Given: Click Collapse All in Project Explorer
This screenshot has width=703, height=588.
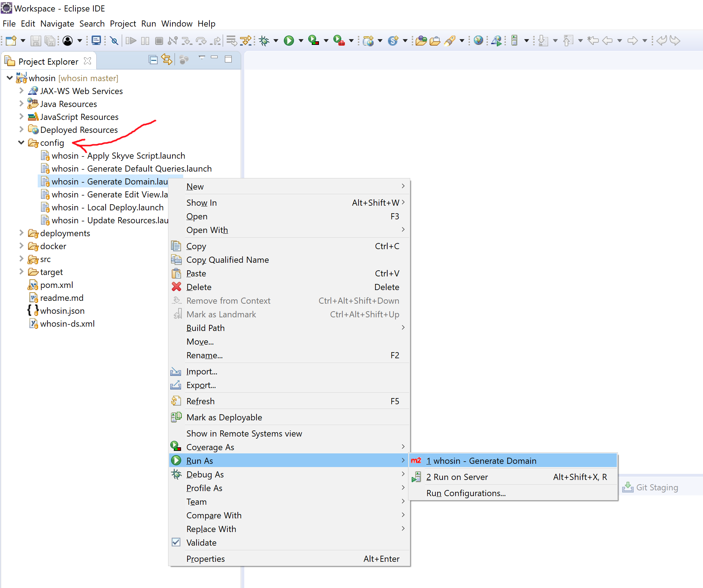Looking at the screenshot, I should tap(153, 60).
